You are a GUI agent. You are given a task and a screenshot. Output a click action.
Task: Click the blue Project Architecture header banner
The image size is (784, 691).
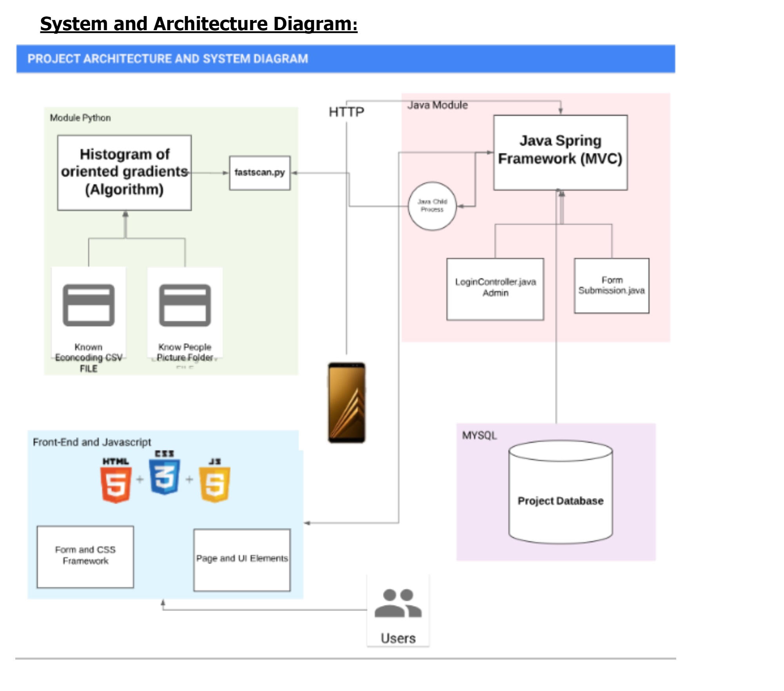(345, 59)
